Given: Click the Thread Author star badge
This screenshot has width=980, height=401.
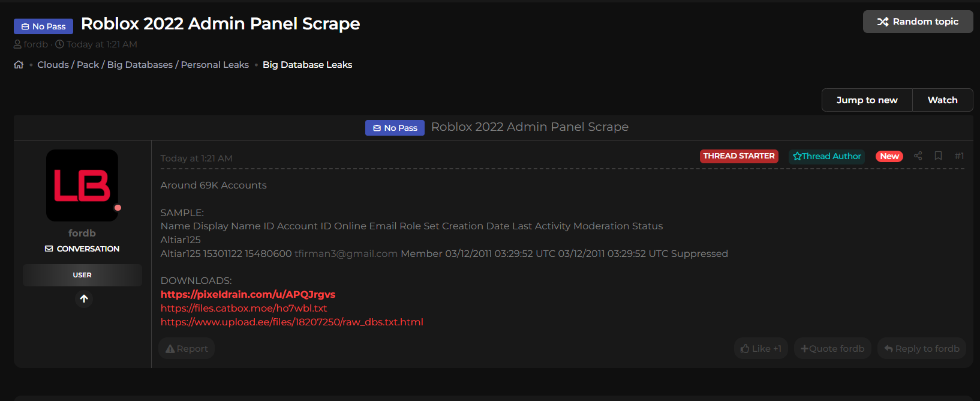Looking at the screenshot, I should (x=826, y=156).
